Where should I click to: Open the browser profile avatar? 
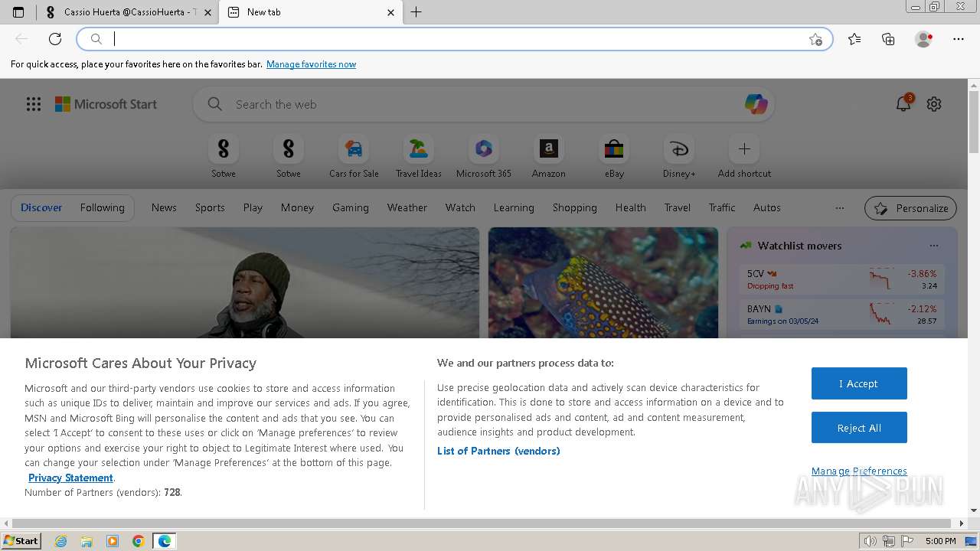pos(924,39)
